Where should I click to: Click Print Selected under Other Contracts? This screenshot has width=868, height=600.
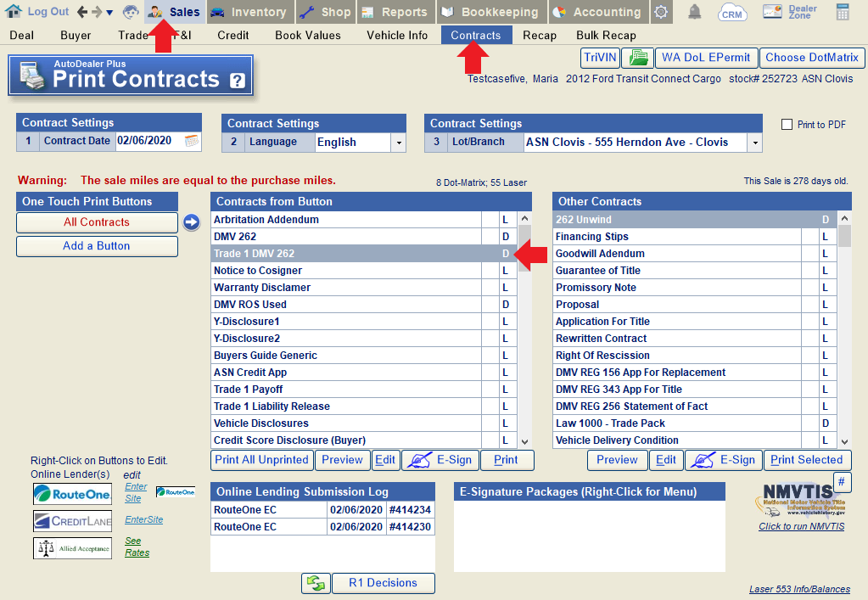807,460
